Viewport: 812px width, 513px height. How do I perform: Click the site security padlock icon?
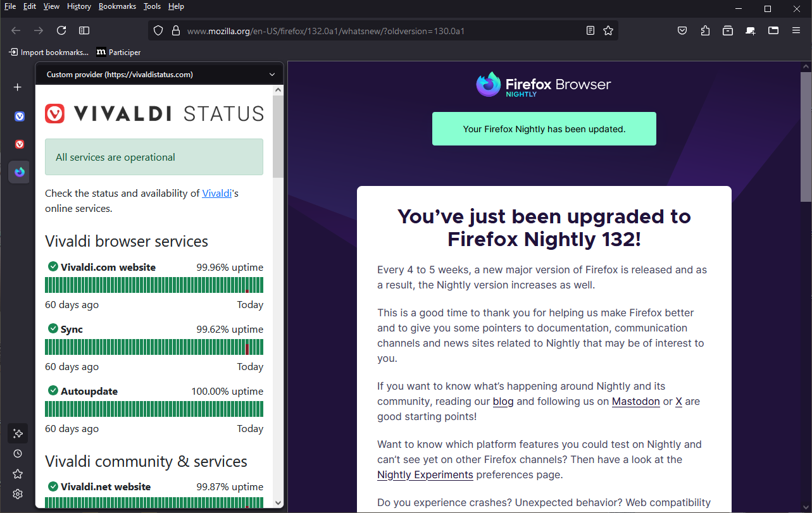(176, 30)
